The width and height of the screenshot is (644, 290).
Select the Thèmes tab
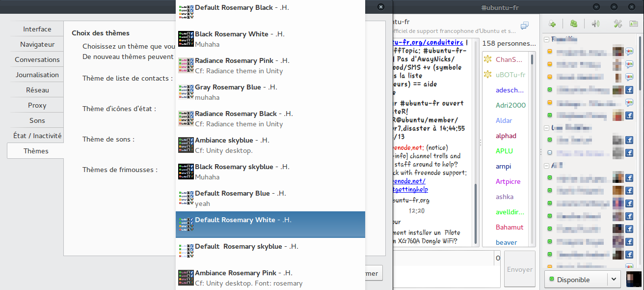tap(36, 151)
